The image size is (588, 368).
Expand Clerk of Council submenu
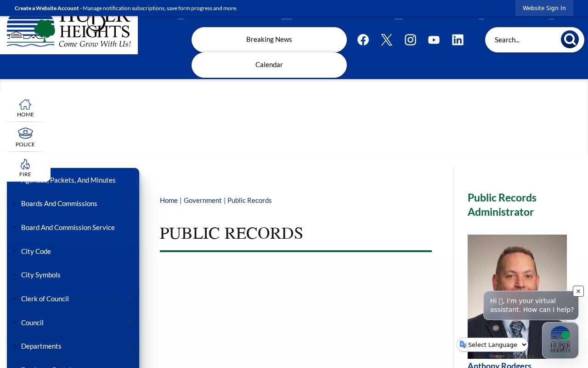point(130,299)
